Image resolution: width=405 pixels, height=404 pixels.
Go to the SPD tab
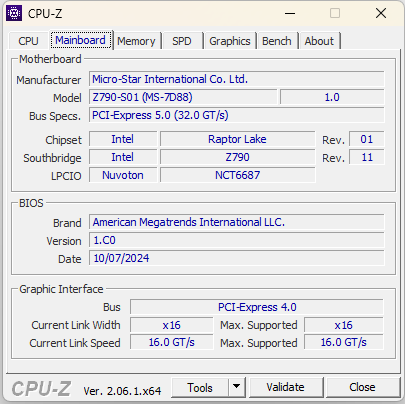pos(182,41)
